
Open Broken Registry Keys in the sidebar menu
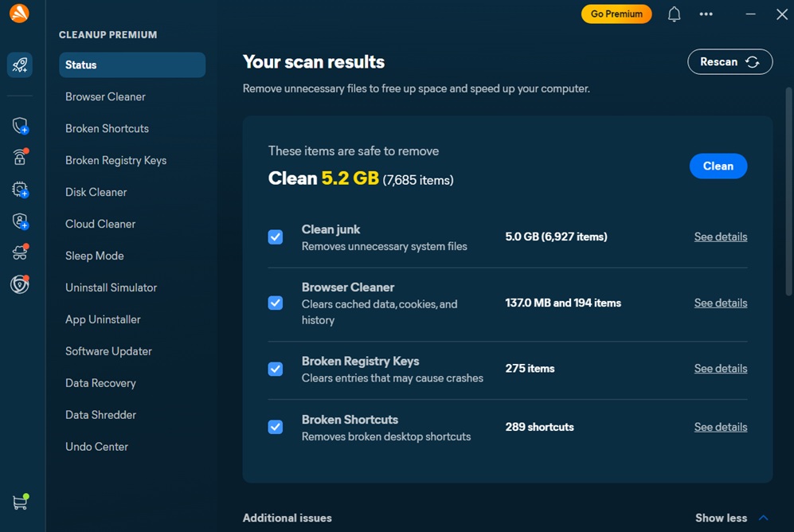tap(116, 160)
